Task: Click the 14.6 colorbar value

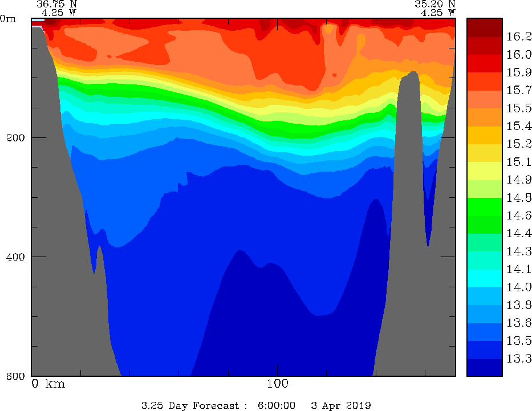Action: click(519, 215)
